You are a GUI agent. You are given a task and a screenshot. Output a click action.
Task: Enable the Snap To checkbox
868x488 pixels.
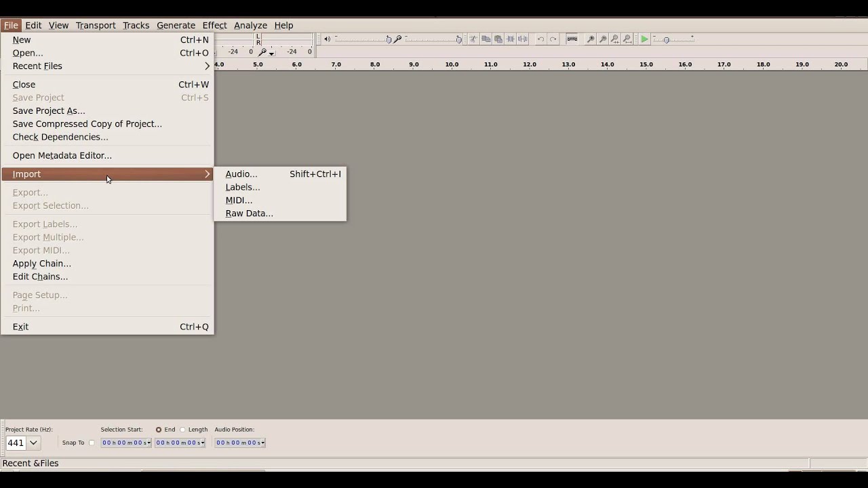click(92, 443)
